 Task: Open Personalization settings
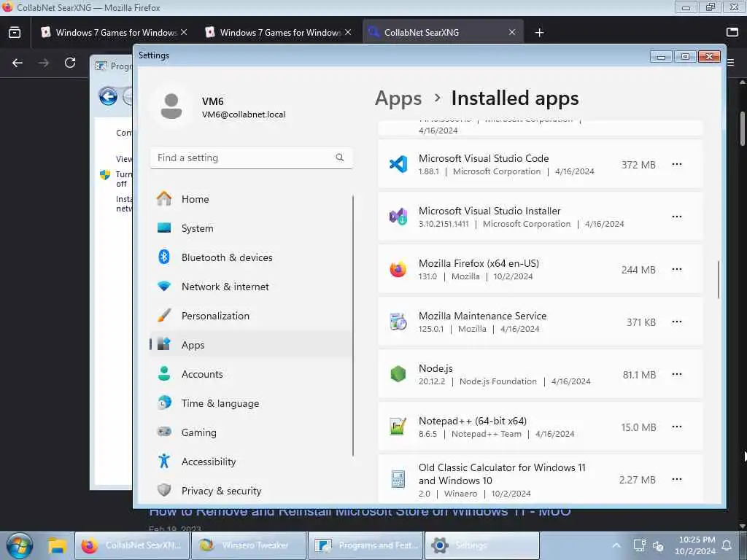coord(251,316)
